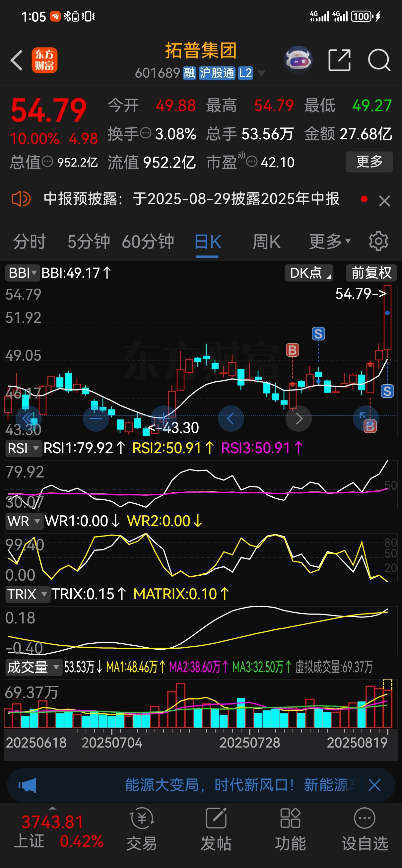The width and height of the screenshot is (402, 868).
Task: Switch to the 周K tab
Action: pos(266,241)
